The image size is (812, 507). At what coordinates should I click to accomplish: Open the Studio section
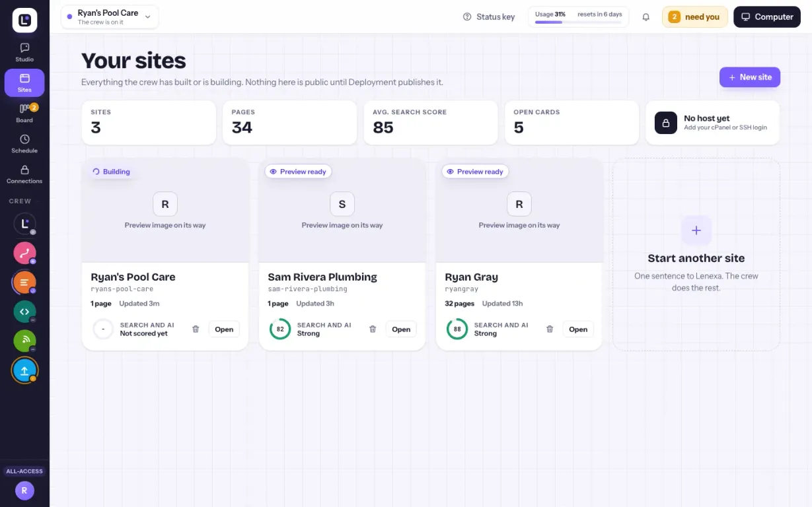click(24, 52)
